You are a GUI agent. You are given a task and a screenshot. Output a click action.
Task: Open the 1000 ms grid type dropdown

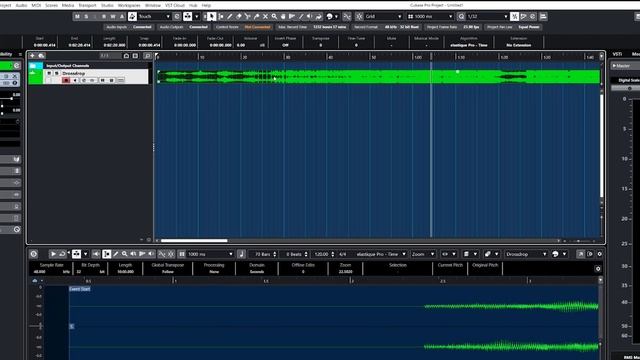tap(430, 16)
